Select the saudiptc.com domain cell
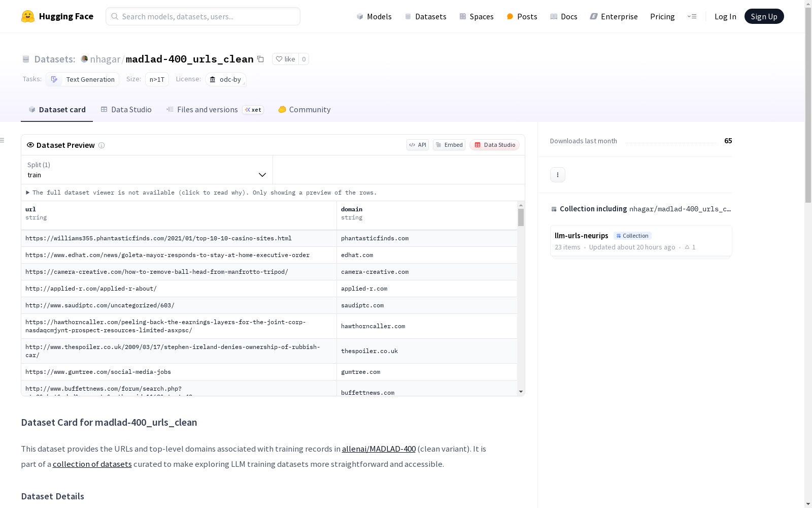 427,305
